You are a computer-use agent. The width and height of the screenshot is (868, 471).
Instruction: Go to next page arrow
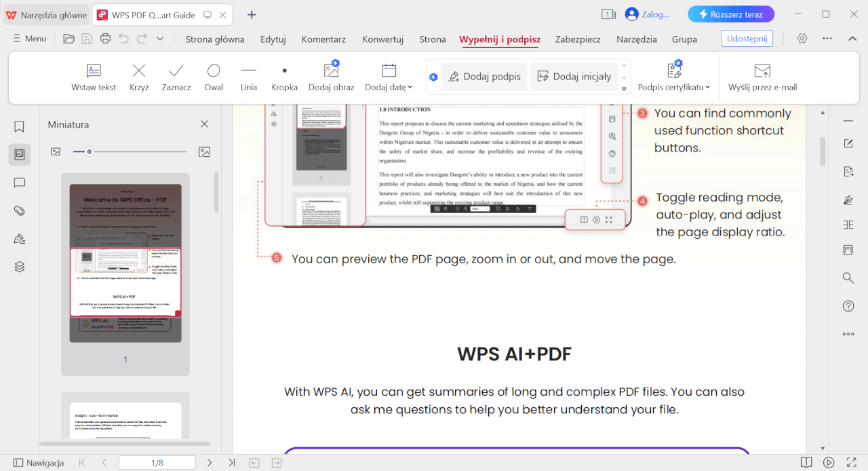pyautogui.click(x=210, y=463)
